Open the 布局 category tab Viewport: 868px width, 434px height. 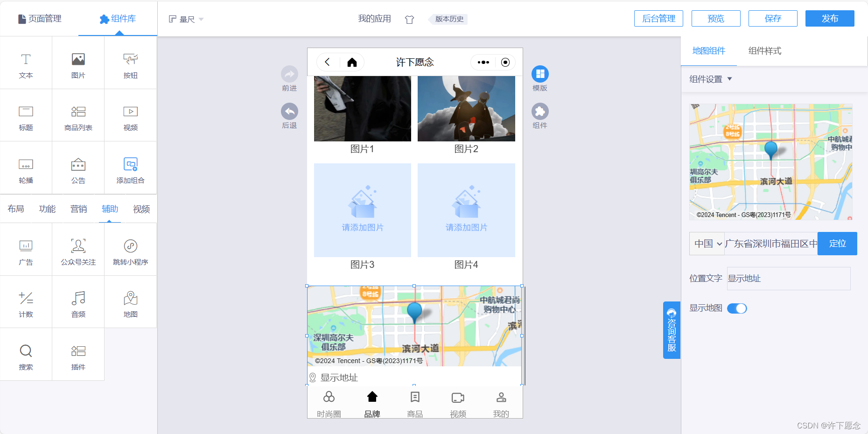(16, 209)
